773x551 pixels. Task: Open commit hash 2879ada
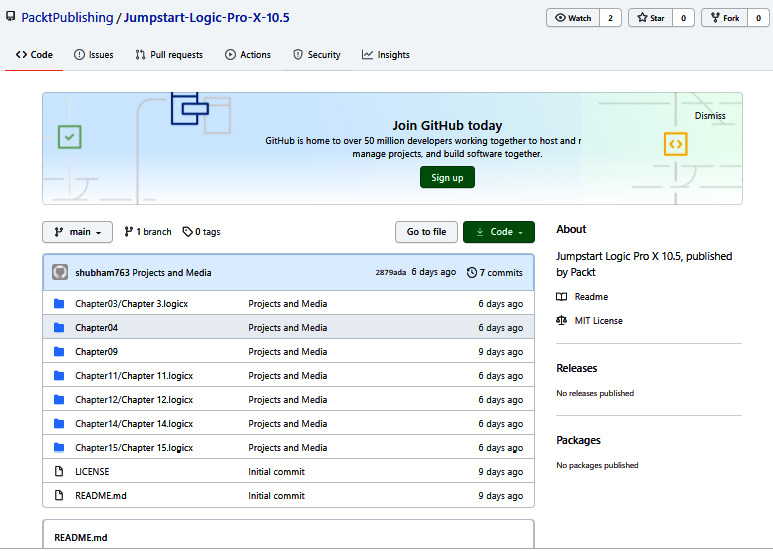[x=390, y=273]
